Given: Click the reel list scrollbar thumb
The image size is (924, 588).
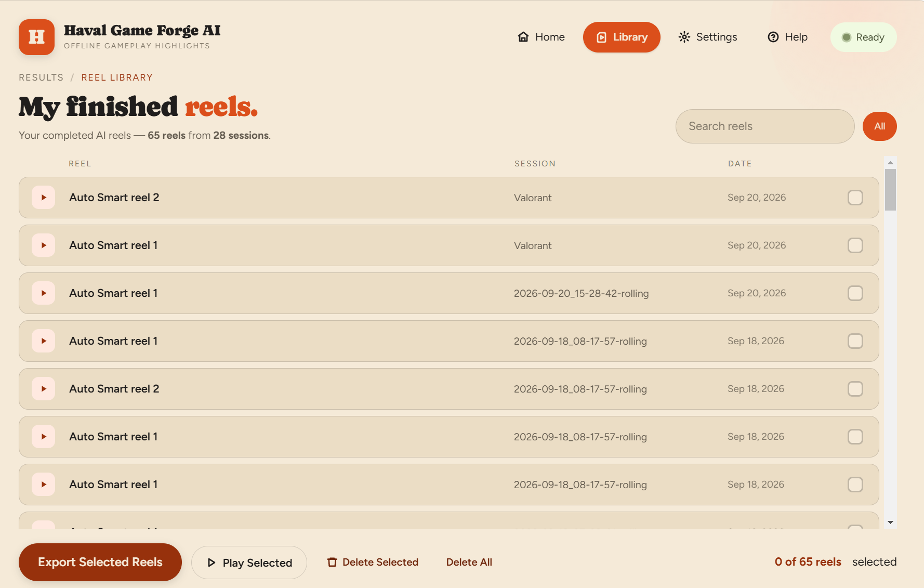Looking at the screenshot, I should [891, 190].
